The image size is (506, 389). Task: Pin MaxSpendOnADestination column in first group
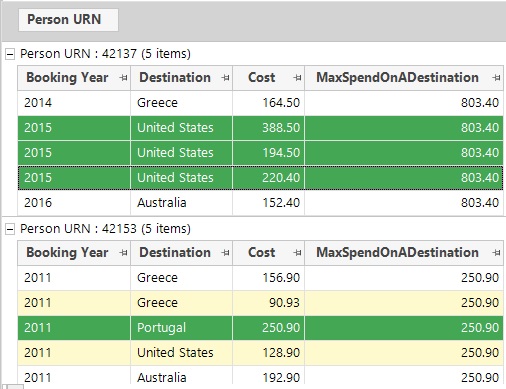(496, 78)
